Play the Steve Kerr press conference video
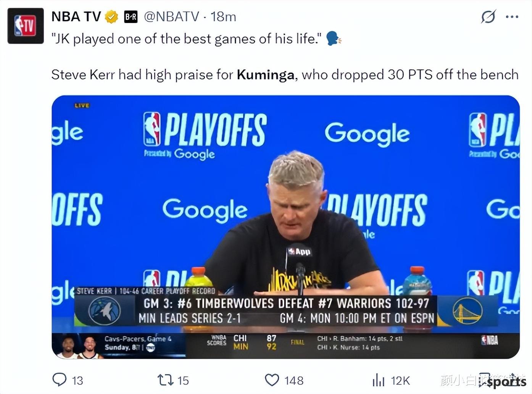 (286, 227)
